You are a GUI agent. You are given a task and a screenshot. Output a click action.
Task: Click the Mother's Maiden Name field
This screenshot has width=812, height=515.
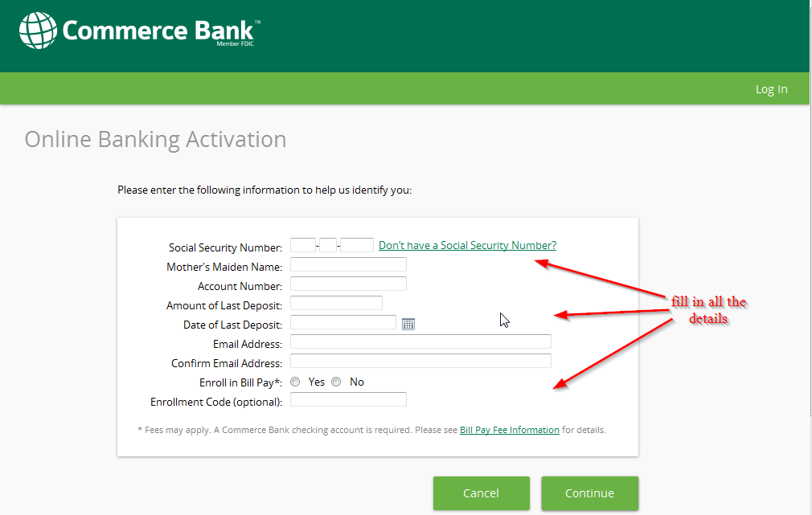click(348, 264)
